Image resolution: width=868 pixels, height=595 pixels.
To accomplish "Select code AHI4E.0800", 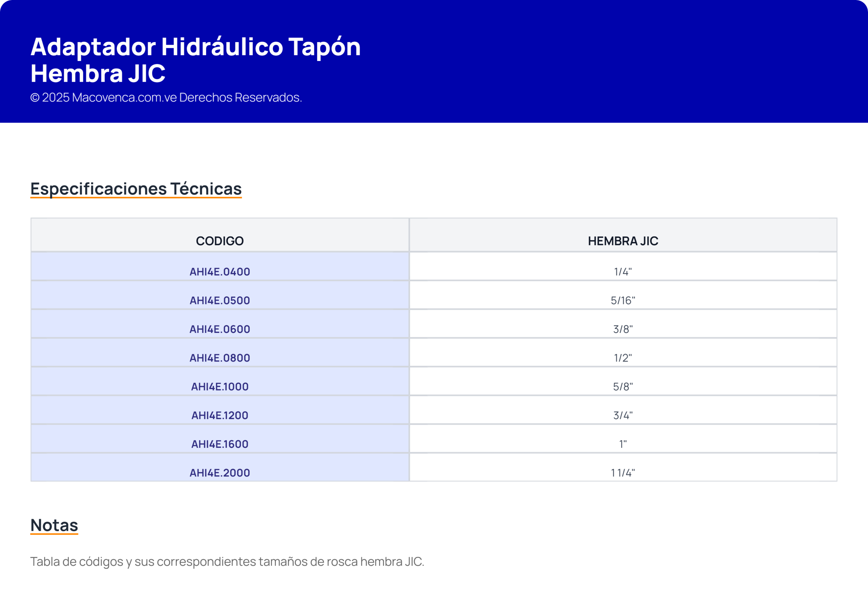I will pyautogui.click(x=220, y=358).
